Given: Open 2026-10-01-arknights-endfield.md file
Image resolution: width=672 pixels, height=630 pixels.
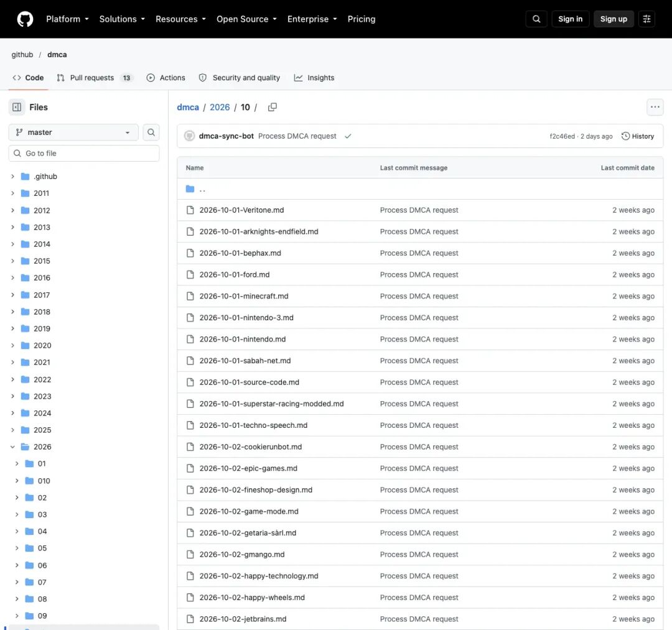Looking at the screenshot, I should [x=258, y=232].
